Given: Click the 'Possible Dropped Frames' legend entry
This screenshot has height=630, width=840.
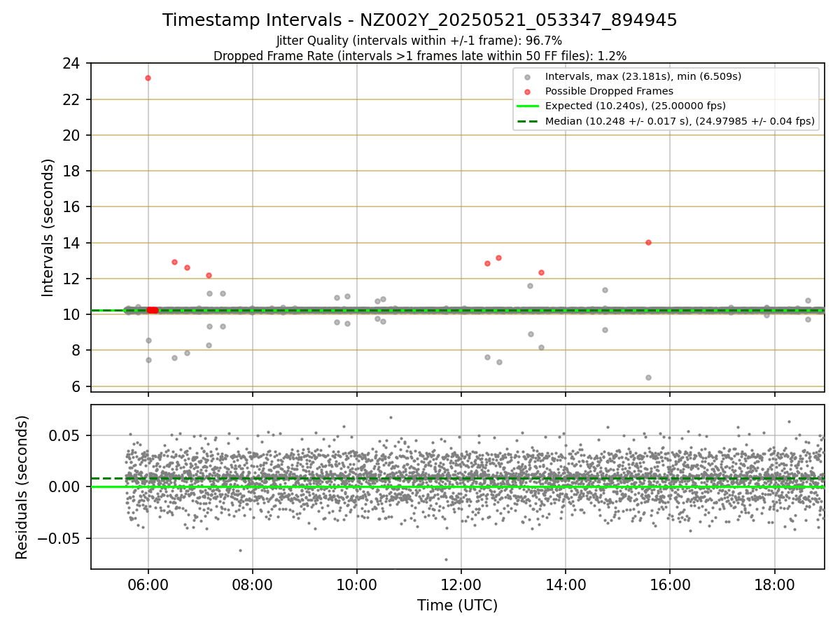Looking at the screenshot, I should click(x=609, y=91).
